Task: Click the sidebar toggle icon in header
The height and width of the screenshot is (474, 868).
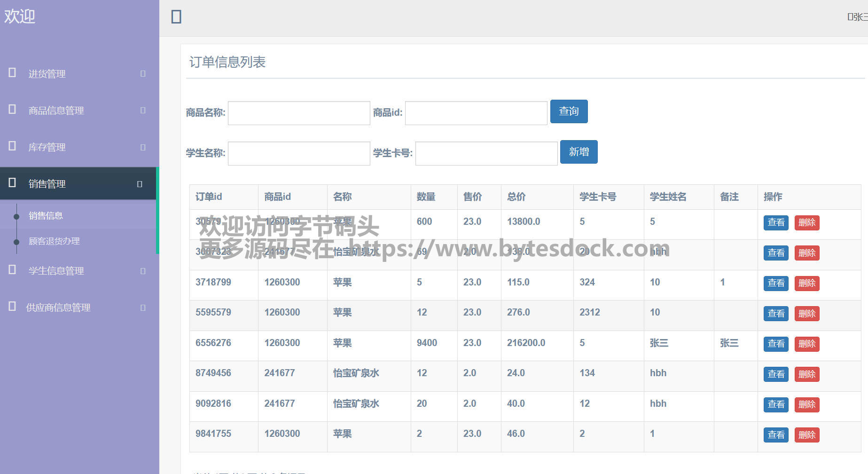Action: click(x=176, y=17)
